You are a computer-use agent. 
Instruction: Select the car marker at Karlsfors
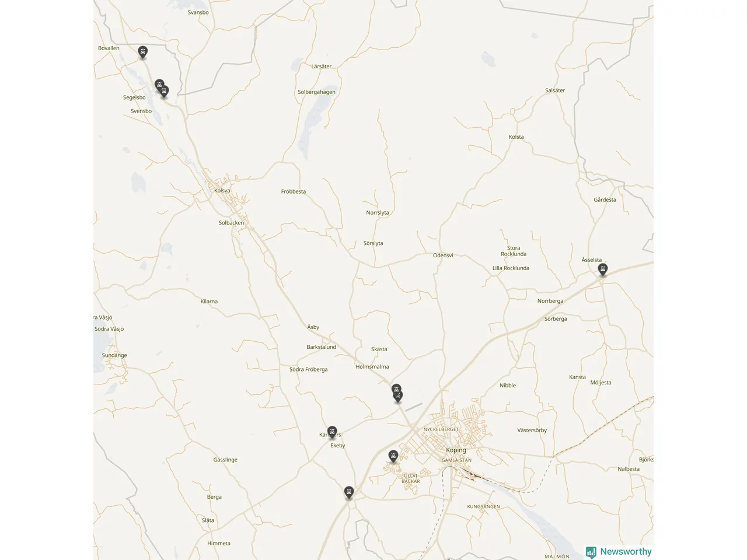[x=332, y=432]
